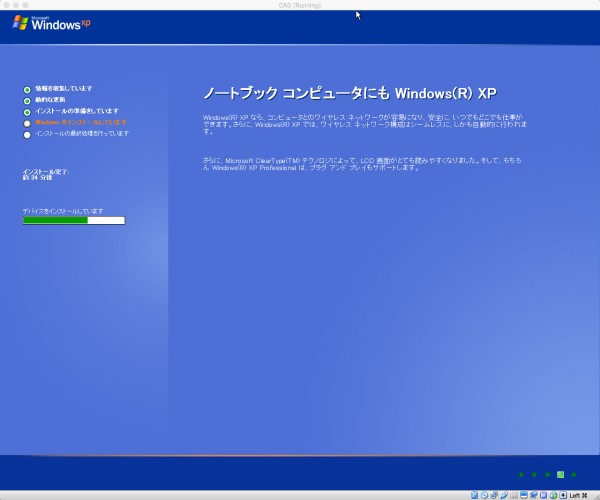Click the optical disc icon in VirtualBox status bar
The image size is (600, 500).
pos(484,495)
